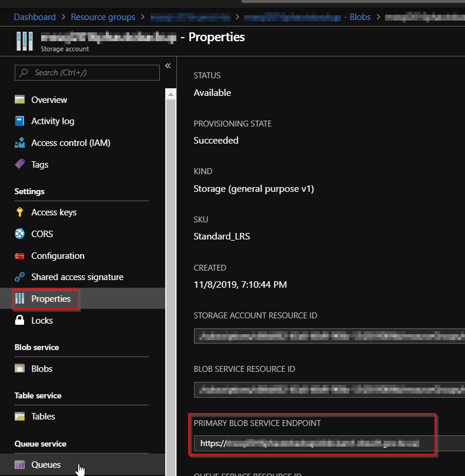Click the Primary blob service endpoint field

[x=329, y=444]
